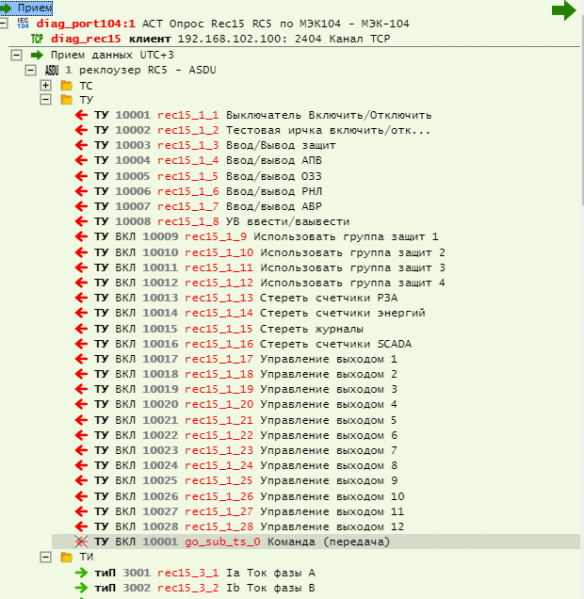
Task: Collapse the ASDU 1 реклоузер RC5 node
Action: pos(31,70)
